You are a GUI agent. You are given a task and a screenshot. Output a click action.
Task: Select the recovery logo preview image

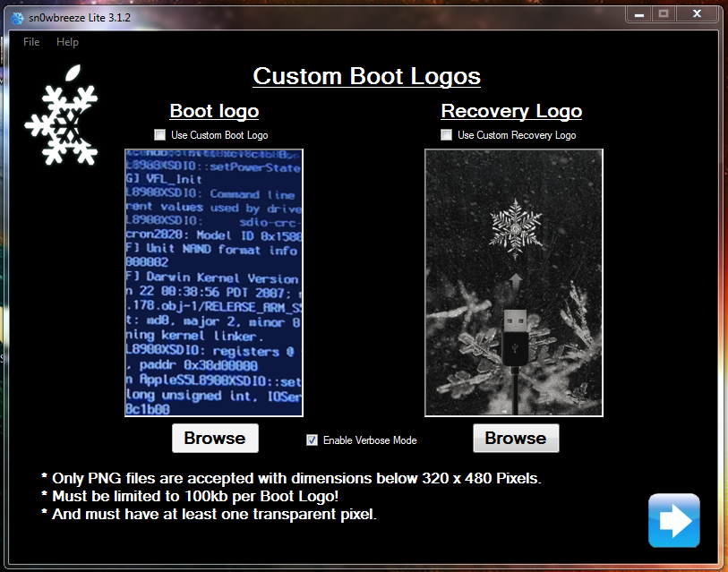[514, 283]
